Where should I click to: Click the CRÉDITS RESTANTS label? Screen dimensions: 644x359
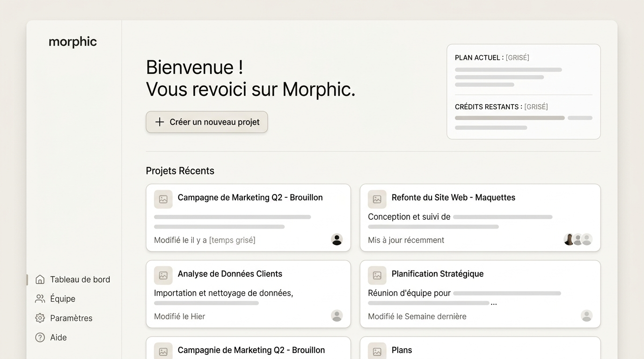tap(489, 107)
